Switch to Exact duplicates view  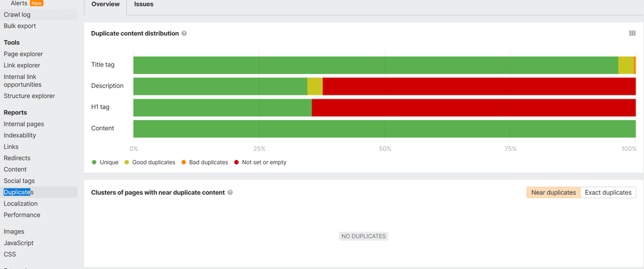point(608,192)
